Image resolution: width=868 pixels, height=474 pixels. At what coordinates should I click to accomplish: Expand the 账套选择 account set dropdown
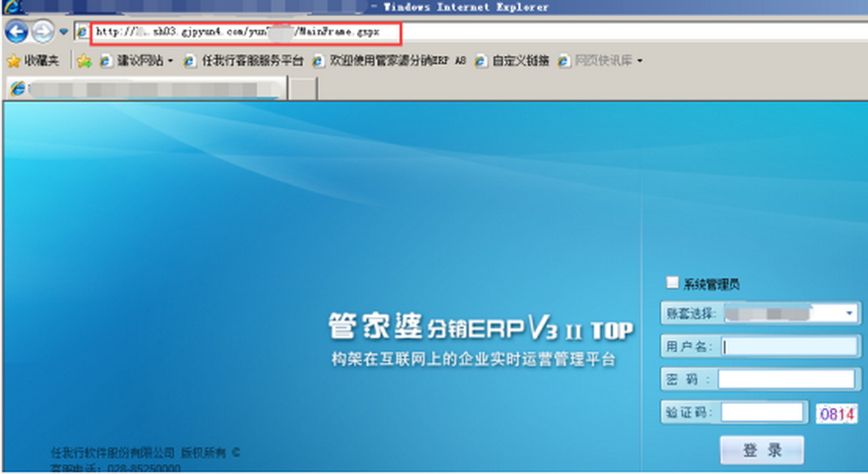point(850,313)
